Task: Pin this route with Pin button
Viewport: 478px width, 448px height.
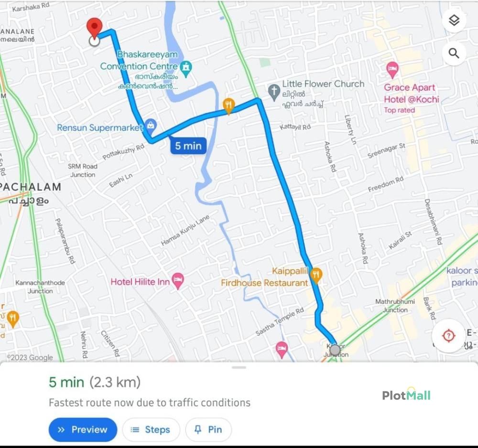Action: 208,429
